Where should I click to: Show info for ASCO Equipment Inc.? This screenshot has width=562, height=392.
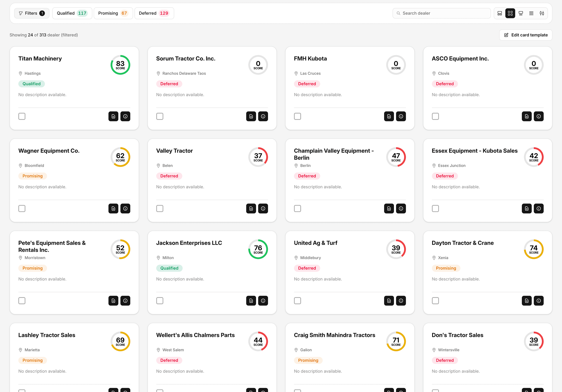(539, 116)
